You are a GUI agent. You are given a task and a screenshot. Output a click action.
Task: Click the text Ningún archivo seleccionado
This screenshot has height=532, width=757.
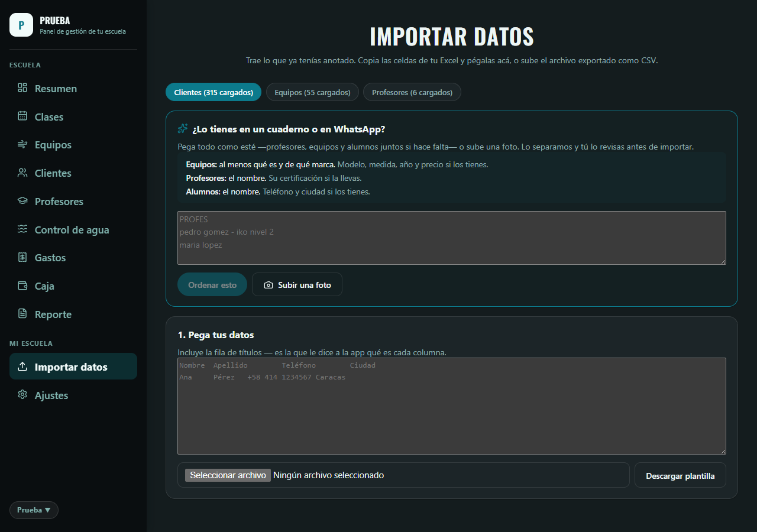pos(329,475)
